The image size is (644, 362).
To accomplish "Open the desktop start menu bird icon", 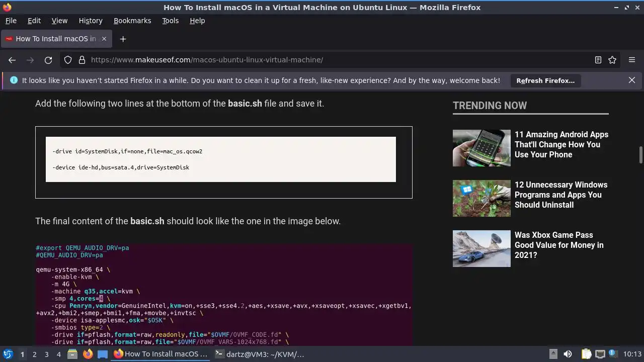I will point(8,354).
